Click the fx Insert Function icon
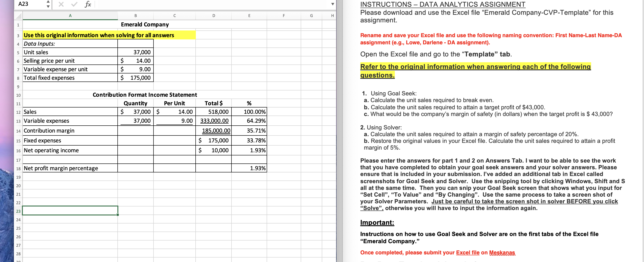 pos(88,4)
